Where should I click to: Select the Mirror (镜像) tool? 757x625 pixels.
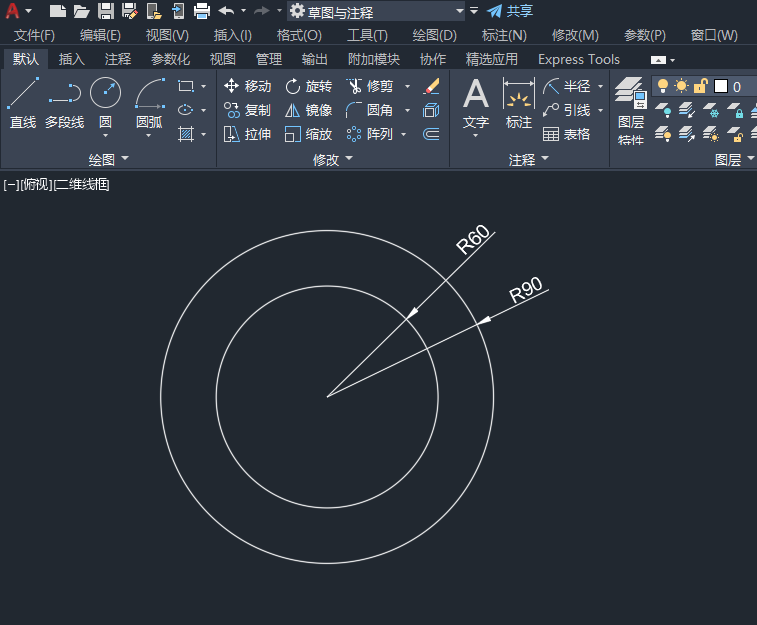pos(308,111)
